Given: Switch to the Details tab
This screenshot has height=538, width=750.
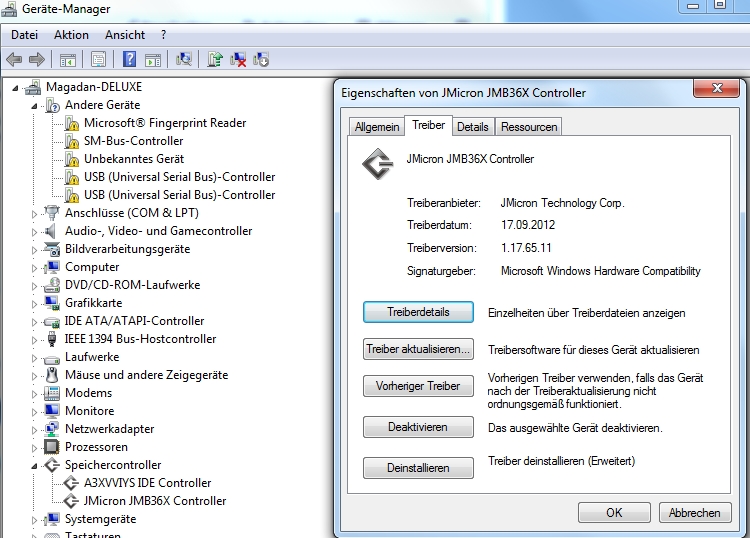Looking at the screenshot, I should point(473,127).
